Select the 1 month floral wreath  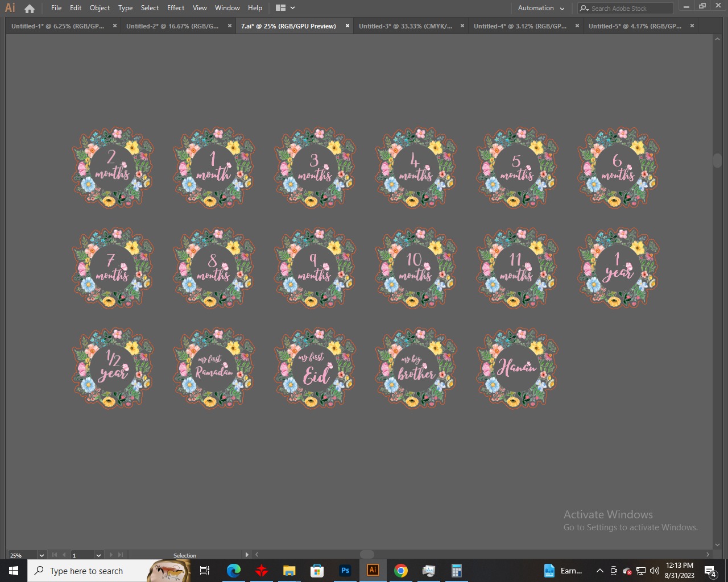tap(214, 168)
